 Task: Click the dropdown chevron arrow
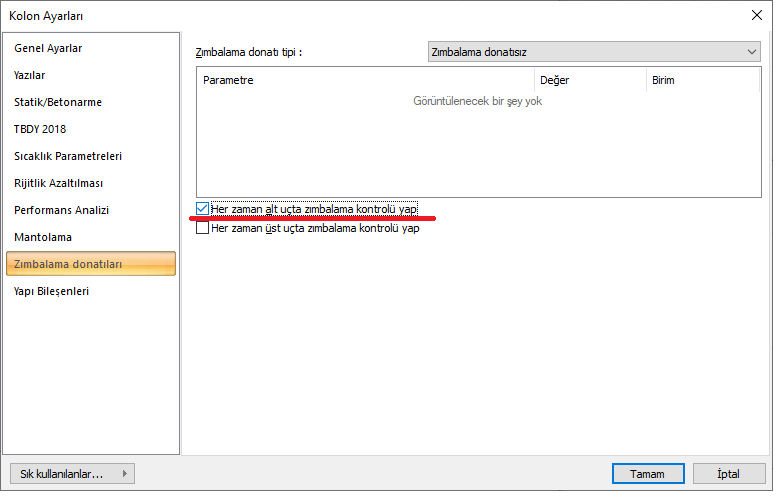[x=752, y=52]
